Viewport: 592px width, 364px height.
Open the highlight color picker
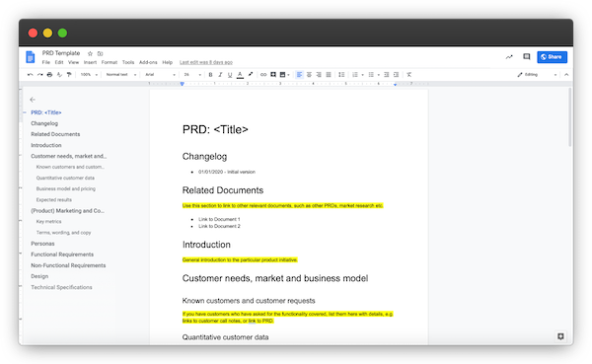(x=250, y=75)
